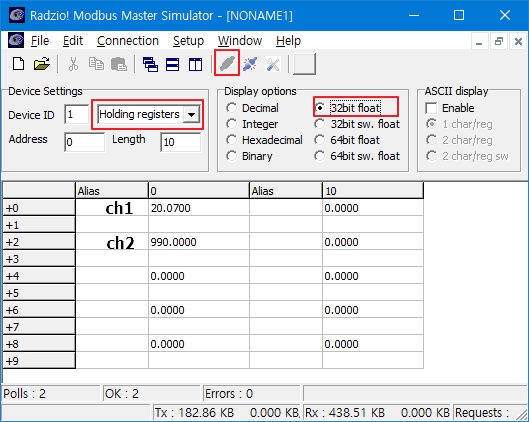The image size is (529, 422).
Task: Minimize the inner NONAME1 document window
Action: 479,41
